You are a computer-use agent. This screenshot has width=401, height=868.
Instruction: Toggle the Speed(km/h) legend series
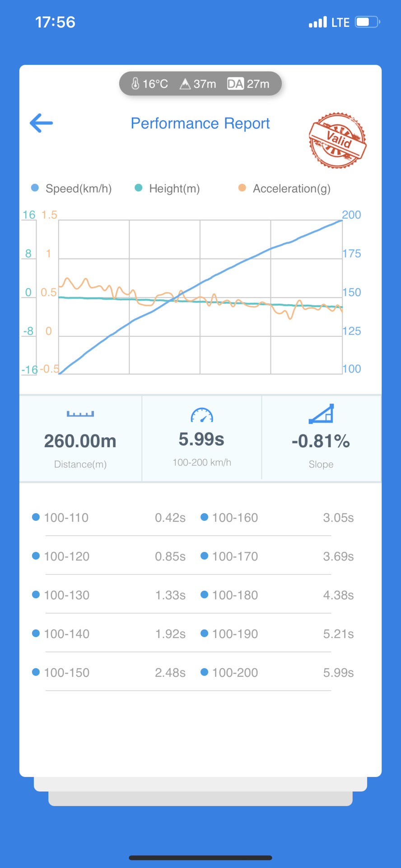(x=71, y=189)
